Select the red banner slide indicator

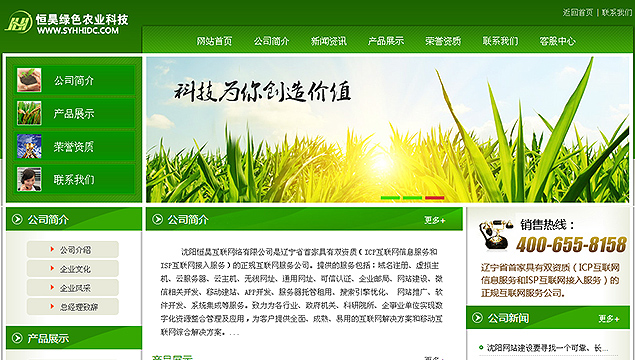coord(435,198)
